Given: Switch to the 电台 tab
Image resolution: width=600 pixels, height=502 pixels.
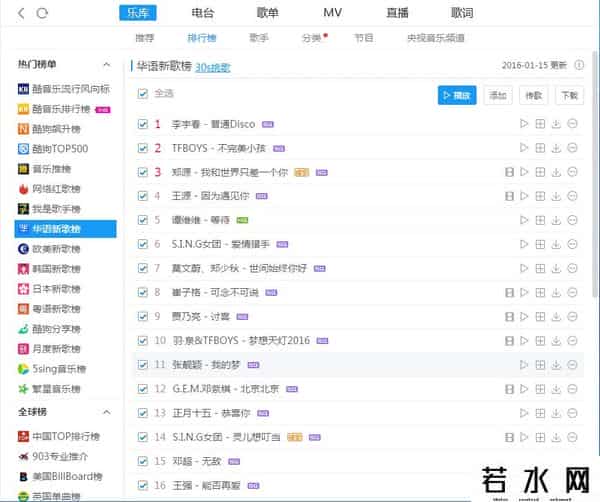Looking at the screenshot, I should 202,13.
